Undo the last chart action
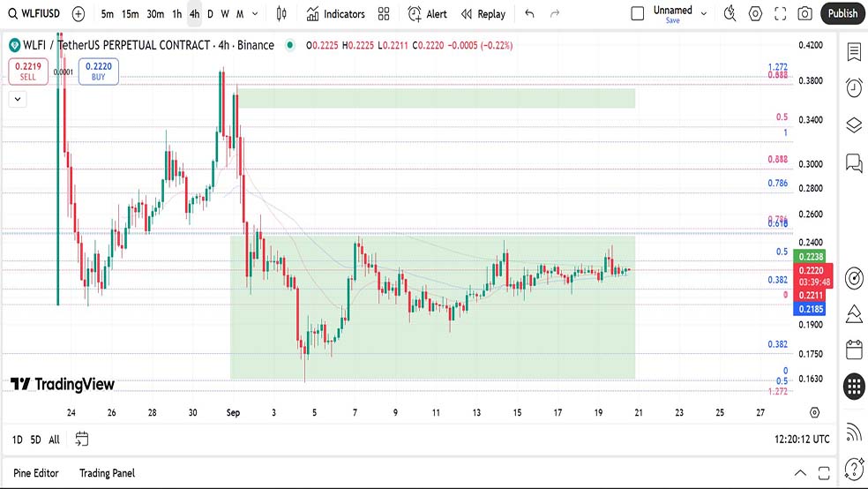This screenshot has height=489, width=868. click(530, 14)
